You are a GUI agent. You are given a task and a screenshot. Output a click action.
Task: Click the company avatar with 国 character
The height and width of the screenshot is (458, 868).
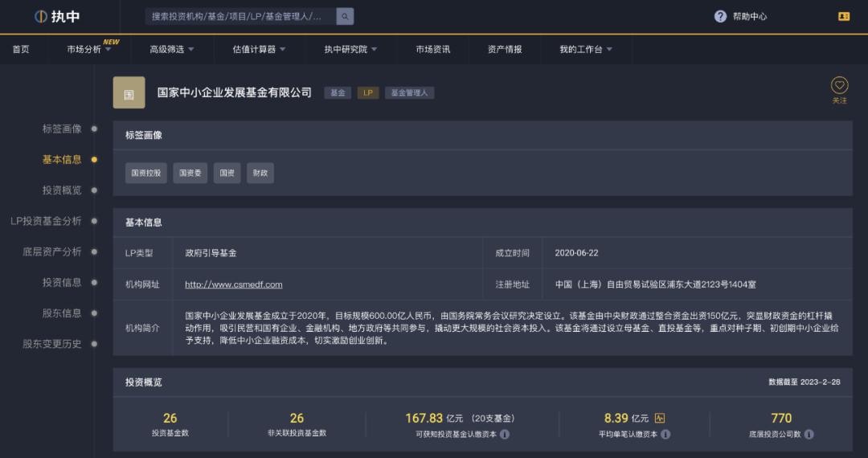point(129,92)
